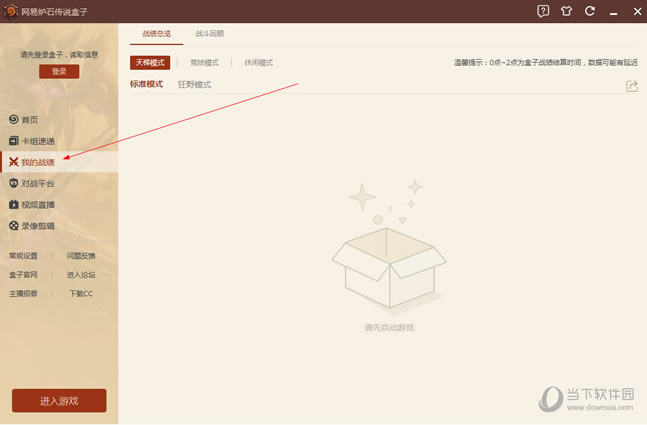
Task: Select the 天梯模式 ladder mode filter
Action: pos(150,63)
